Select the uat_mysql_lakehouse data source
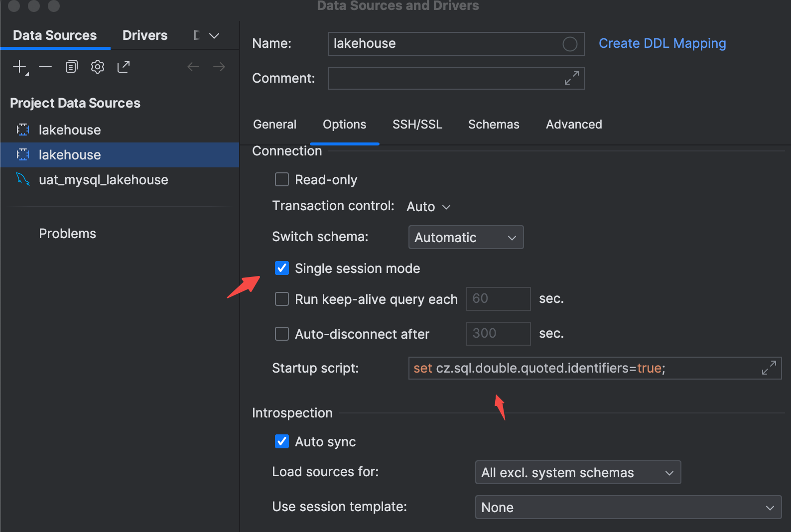 [x=120, y=180]
